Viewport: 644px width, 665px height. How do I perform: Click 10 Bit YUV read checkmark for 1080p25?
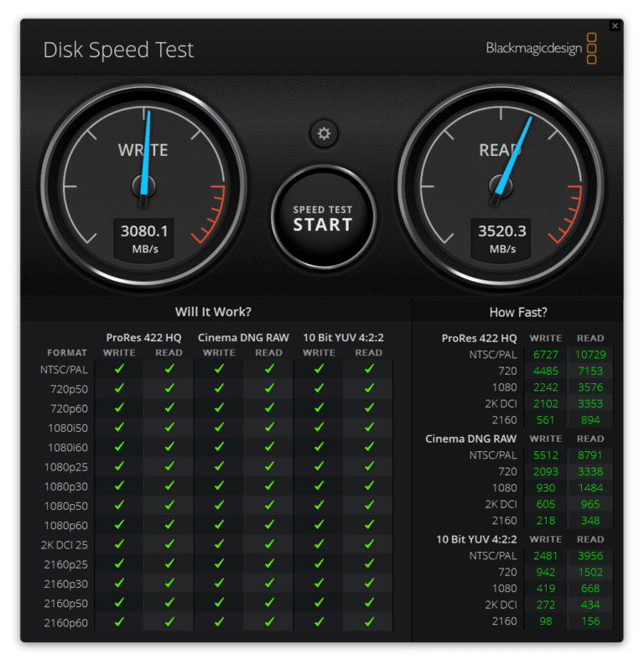pyautogui.click(x=369, y=466)
